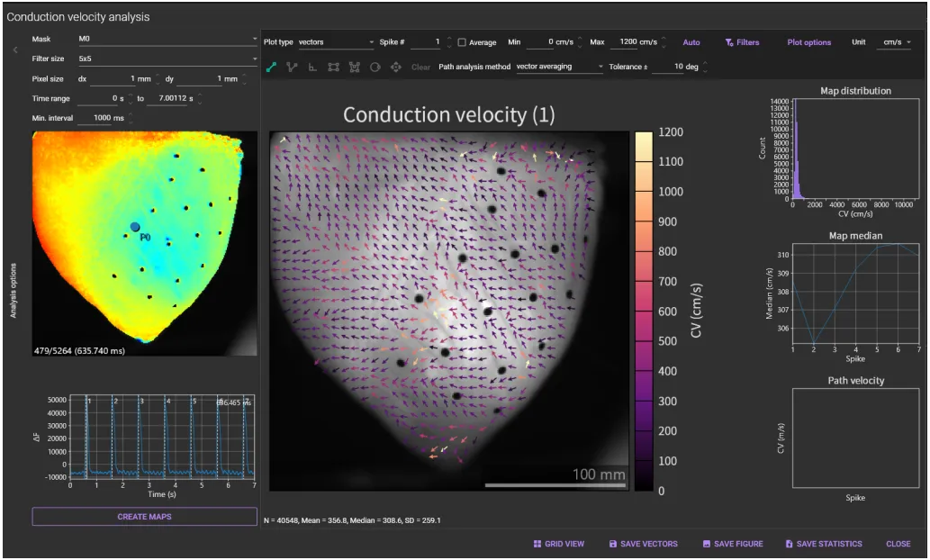The width and height of the screenshot is (930, 560).
Task: Pick the circle region selection tool
Action: (x=375, y=67)
